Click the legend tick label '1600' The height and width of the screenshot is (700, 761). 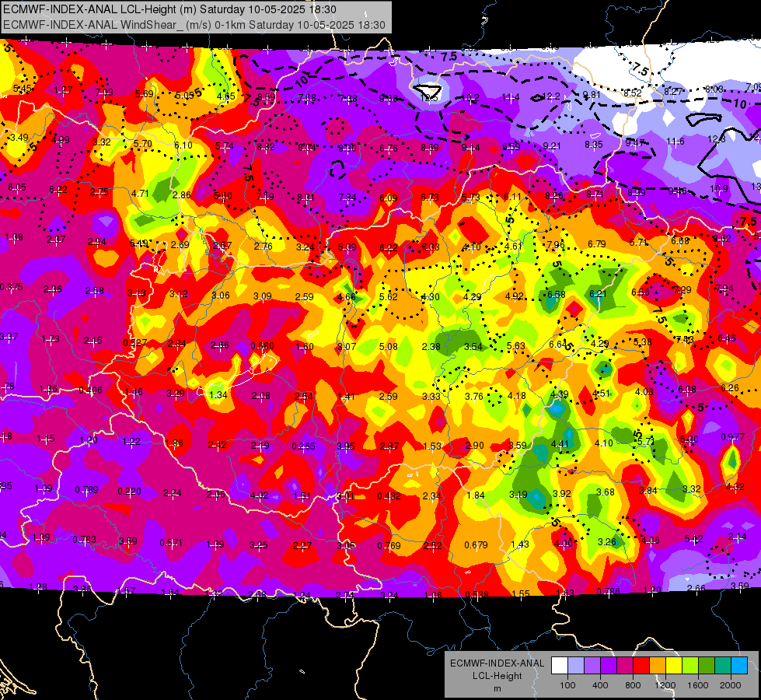[x=698, y=685]
